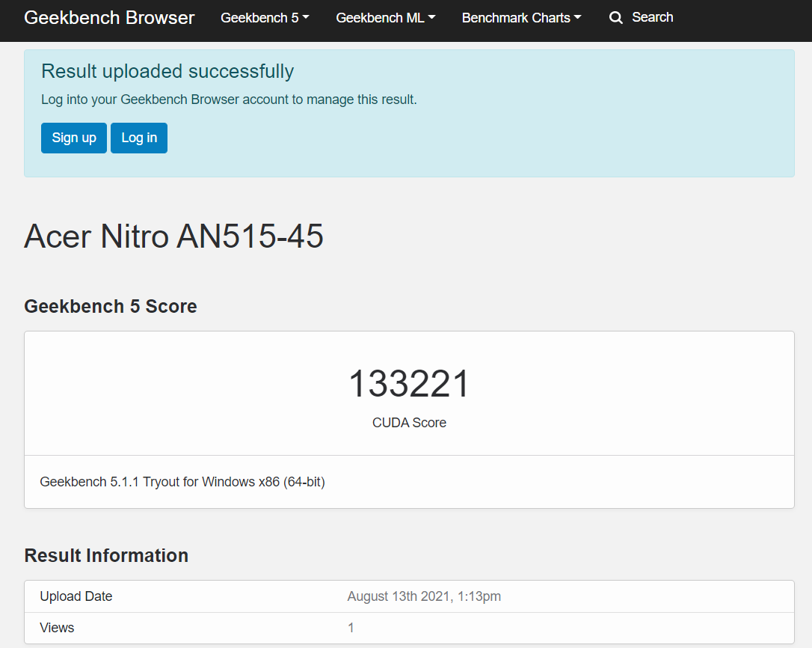The height and width of the screenshot is (648, 812).
Task: Expand the Geekbench ML dropdown
Action: point(385,18)
